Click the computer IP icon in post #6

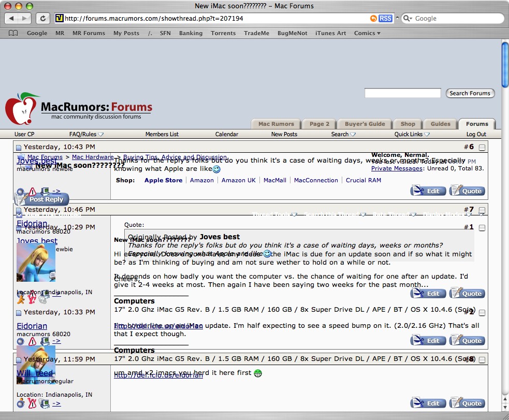(x=45, y=191)
